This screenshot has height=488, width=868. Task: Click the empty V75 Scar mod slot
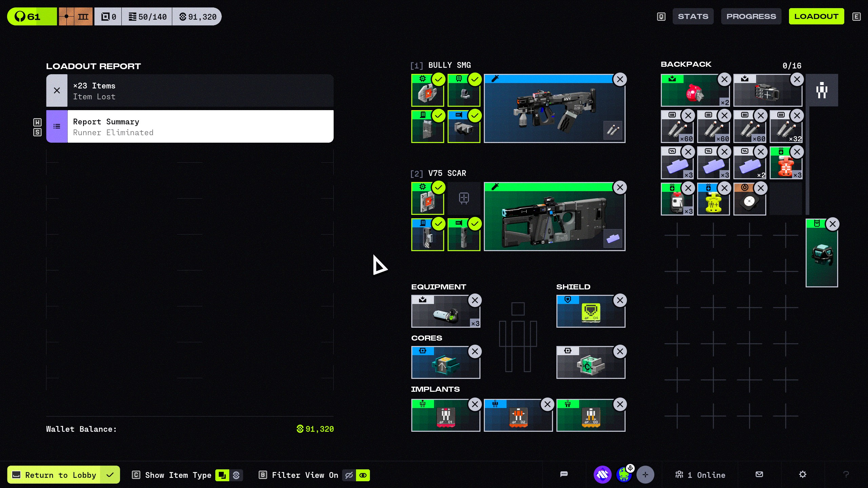[x=463, y=198]
